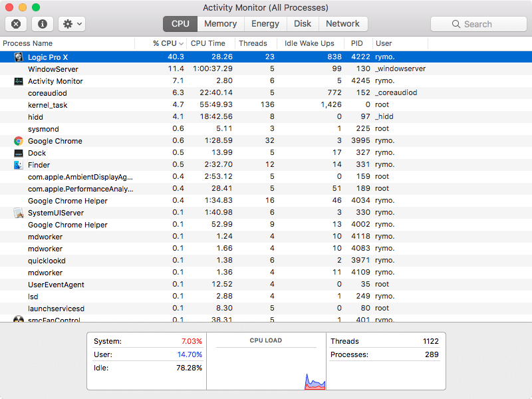Click the Activity Monitor app icon in list

(19, 81)
